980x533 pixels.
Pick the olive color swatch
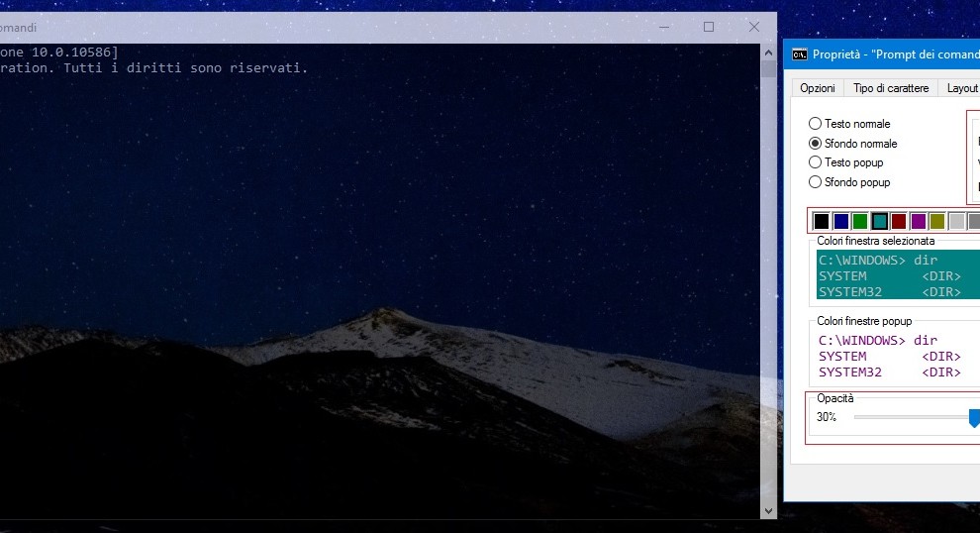(x=936, y=221)
